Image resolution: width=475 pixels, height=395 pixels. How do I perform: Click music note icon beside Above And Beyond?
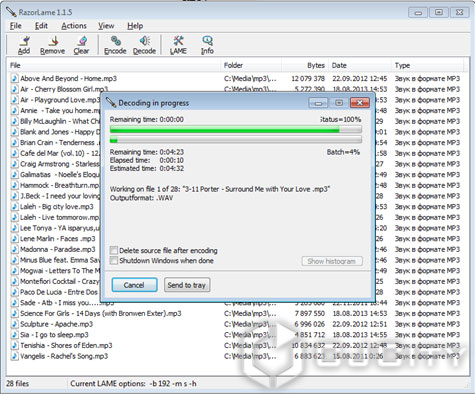(x=14, y=79)
